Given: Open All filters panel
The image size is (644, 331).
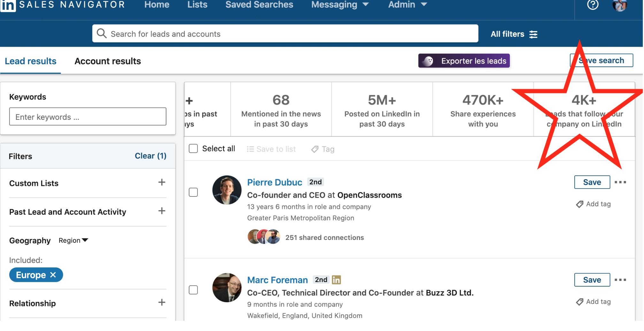Looking at the screenshot, I should point(514,34).
